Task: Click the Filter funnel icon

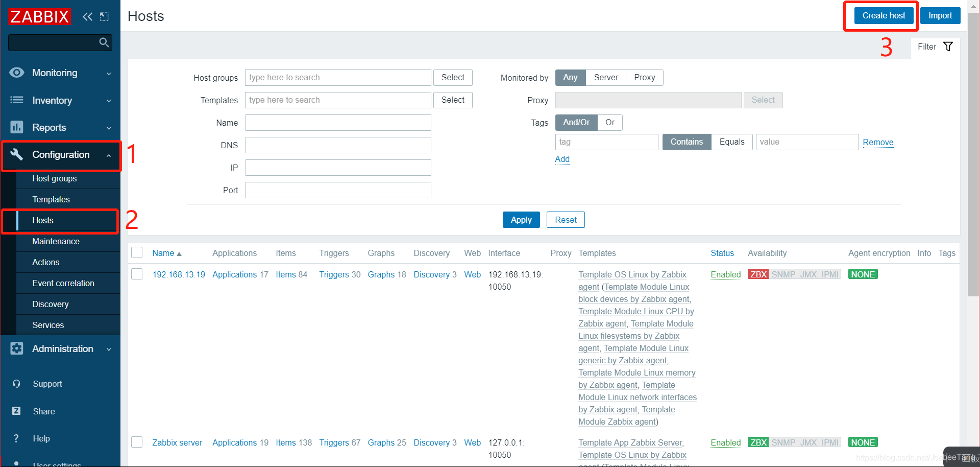Action: pyautogui.click(x=948, y=46)
